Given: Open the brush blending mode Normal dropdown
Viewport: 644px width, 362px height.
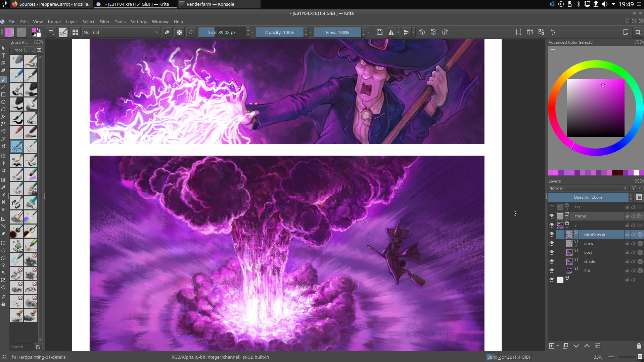Looking at the screenshot, I should (x=121, y=32).
